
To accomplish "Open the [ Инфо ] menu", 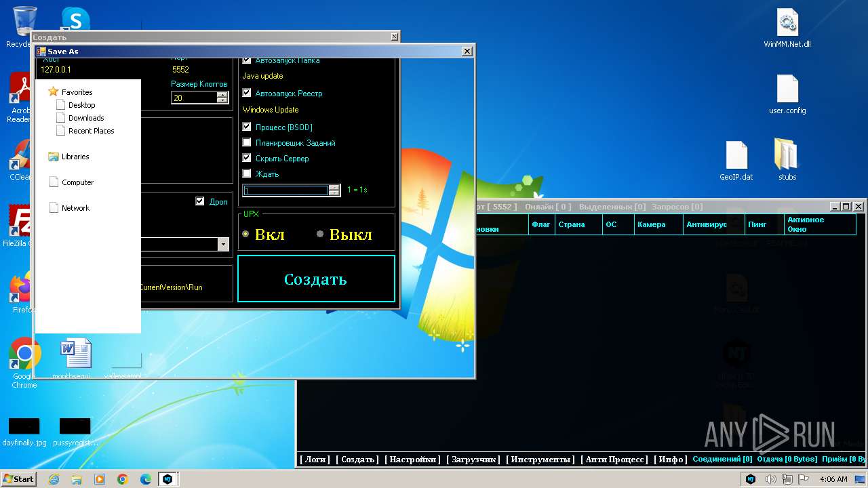I will coord(671,460).
